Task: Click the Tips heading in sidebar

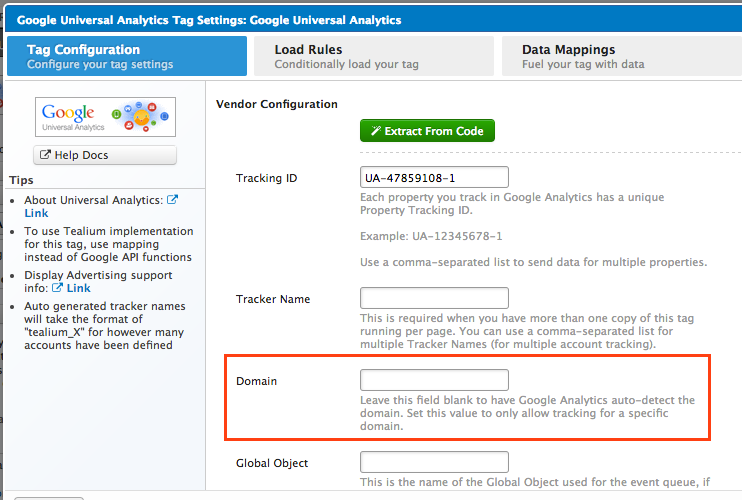Action: coord(21,180)
